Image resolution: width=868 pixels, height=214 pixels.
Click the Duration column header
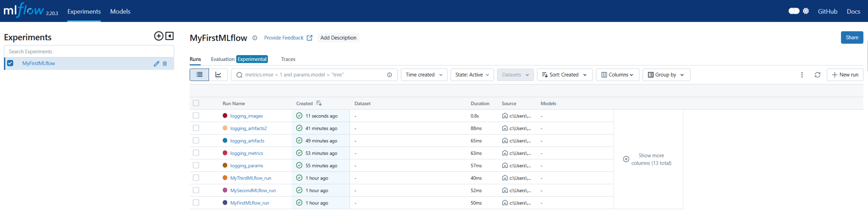480,104
